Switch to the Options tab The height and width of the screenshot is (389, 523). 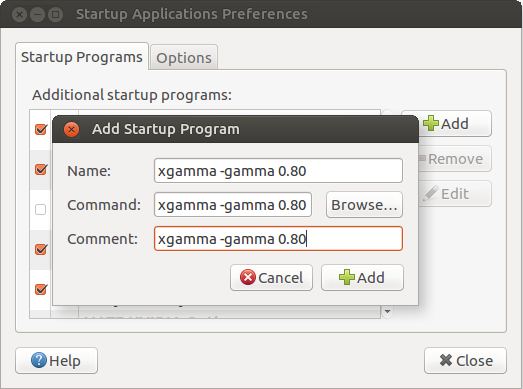pos(184,58)
